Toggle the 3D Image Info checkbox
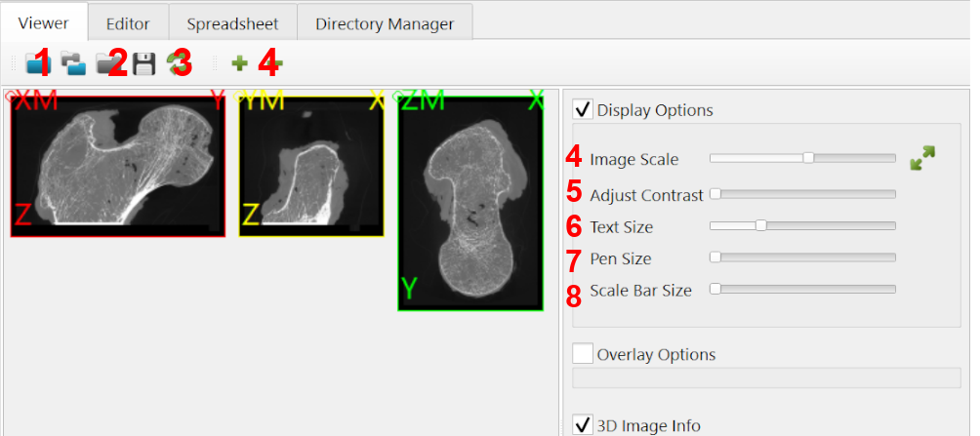980x436 pixels. click(583, 425)
